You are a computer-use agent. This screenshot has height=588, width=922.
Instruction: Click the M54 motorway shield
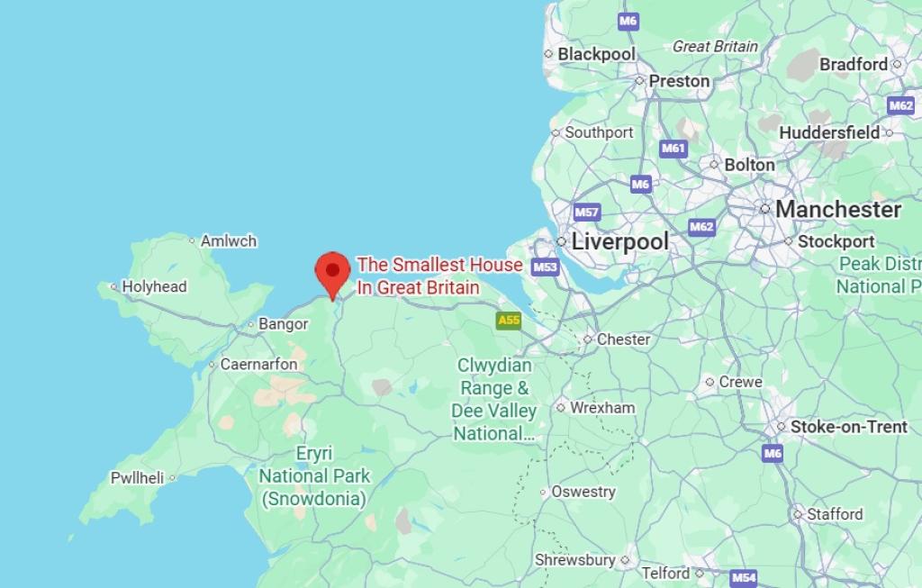tap(743, 578)
